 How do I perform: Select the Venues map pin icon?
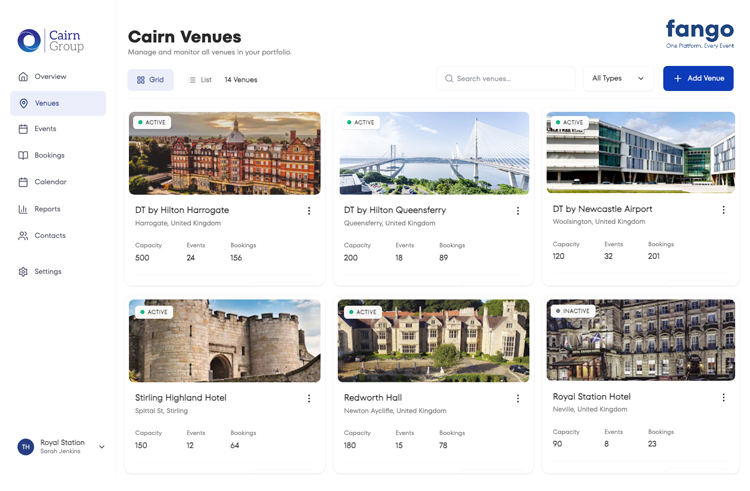coord(23,103)
